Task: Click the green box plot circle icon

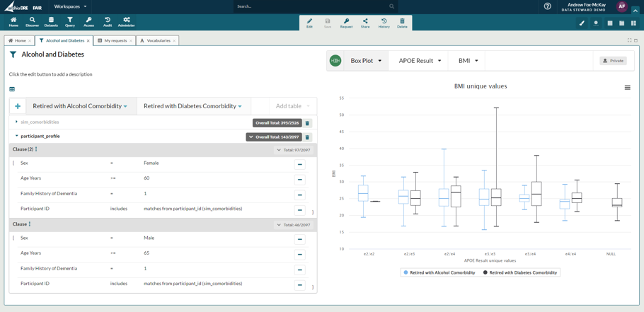Action: [335, 61]
